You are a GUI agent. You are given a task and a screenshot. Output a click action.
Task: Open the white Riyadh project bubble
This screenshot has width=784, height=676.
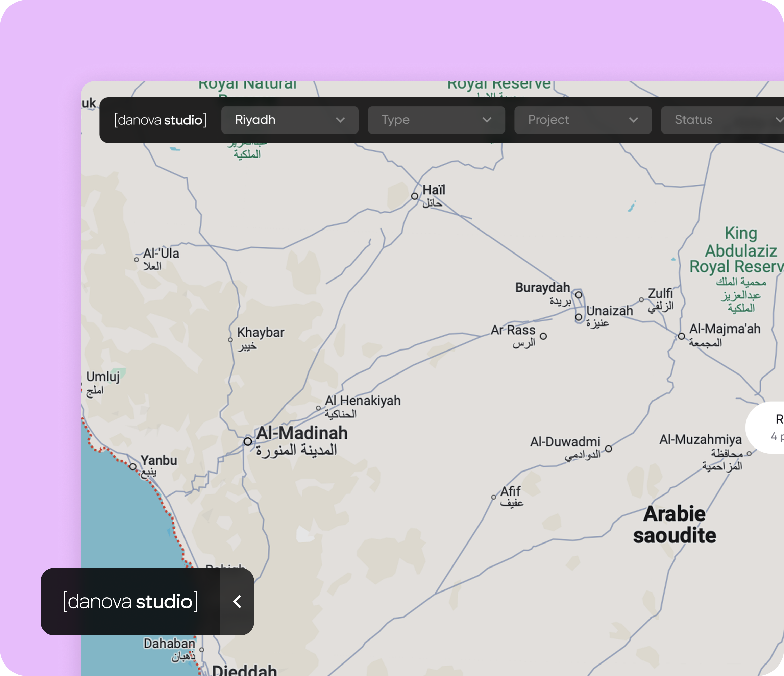(x=768, y=428)
